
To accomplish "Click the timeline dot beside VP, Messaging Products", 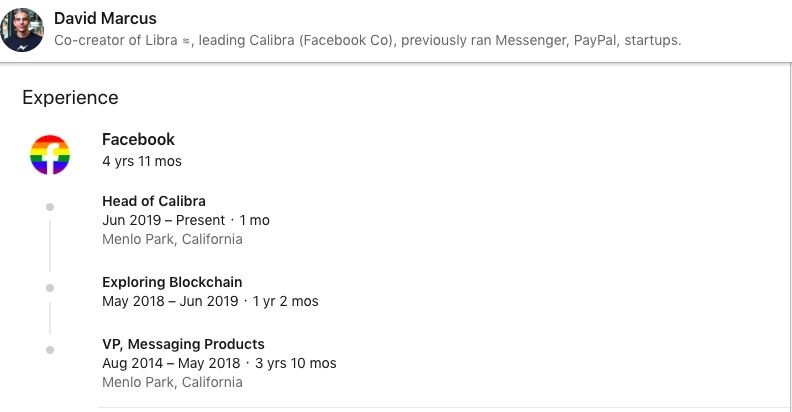I will point(50,349).
